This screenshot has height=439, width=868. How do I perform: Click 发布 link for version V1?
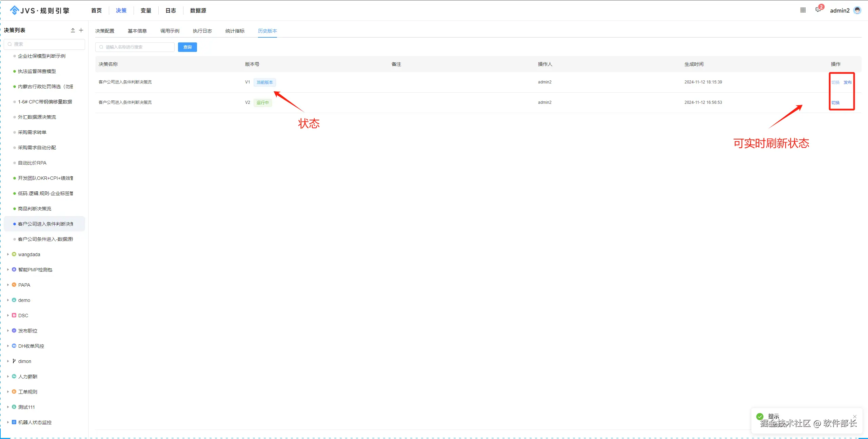coord(847,82)
